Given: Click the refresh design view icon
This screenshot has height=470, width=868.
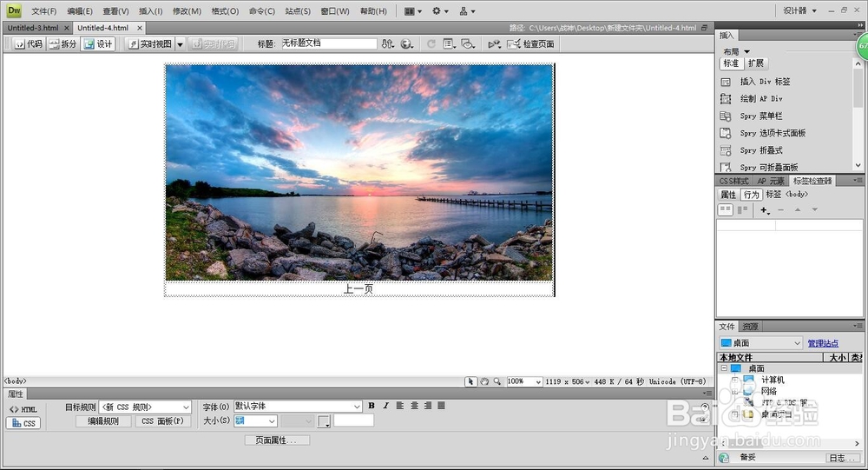Looking at the screenshot, I should [x=431, y=43].
